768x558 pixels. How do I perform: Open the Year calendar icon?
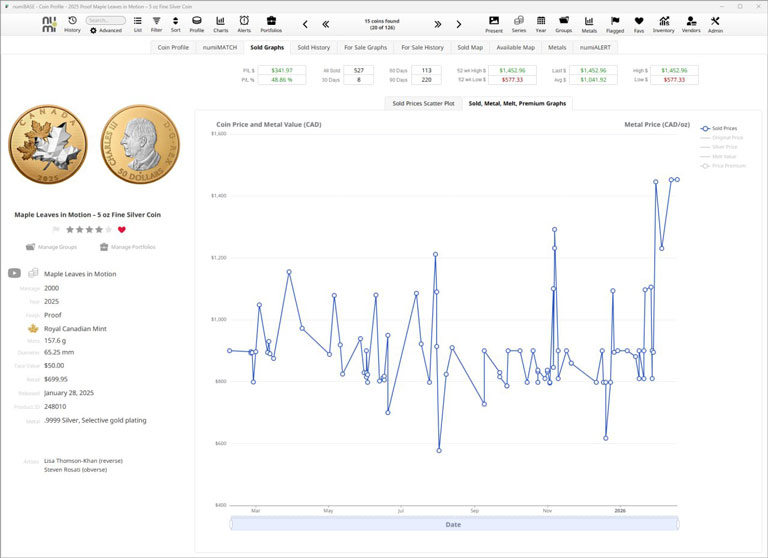coord(541,24)
